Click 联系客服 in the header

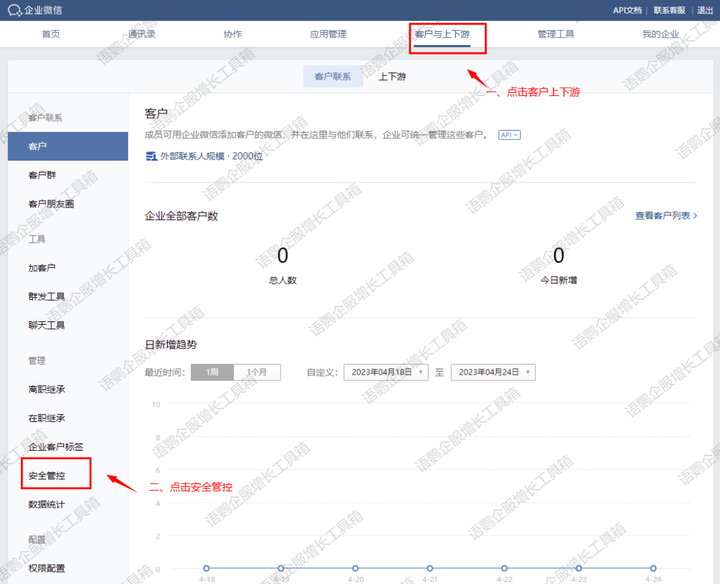(x=670, y=10)
